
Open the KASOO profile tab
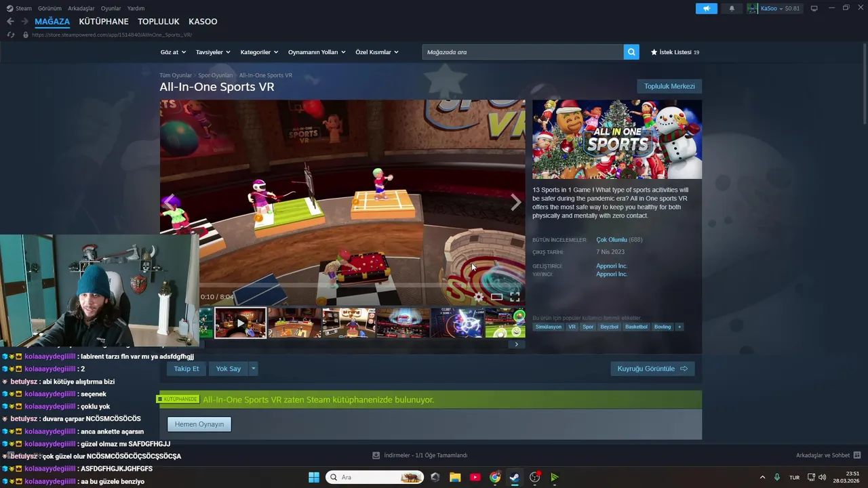(203, 22)
